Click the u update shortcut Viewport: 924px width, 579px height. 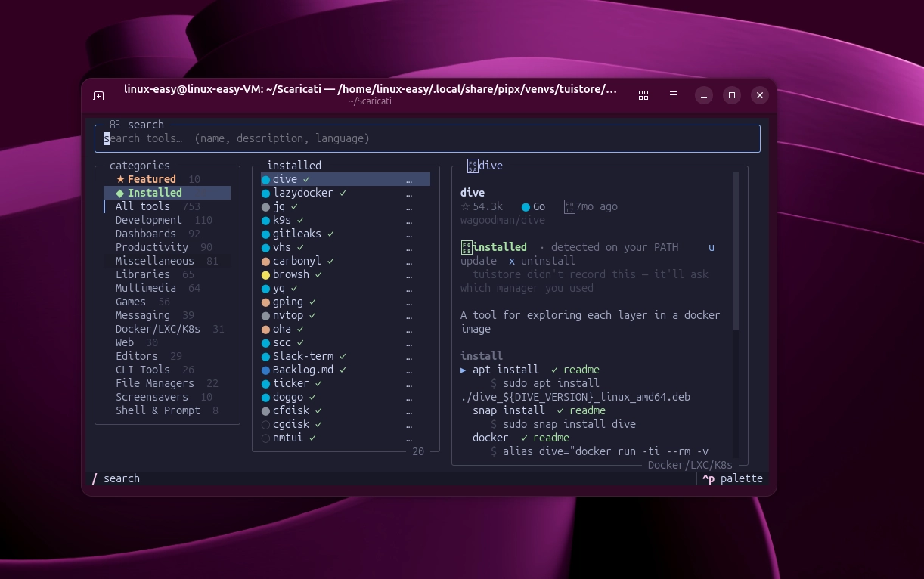point(711,247)
